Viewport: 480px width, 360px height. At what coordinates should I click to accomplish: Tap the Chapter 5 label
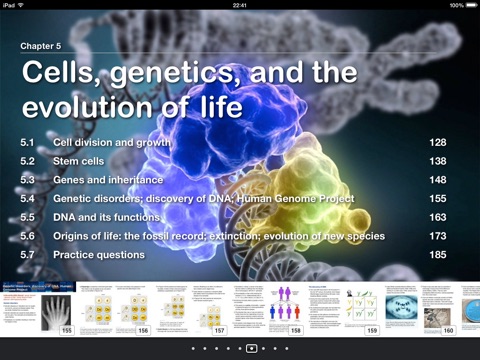[41, 46]
